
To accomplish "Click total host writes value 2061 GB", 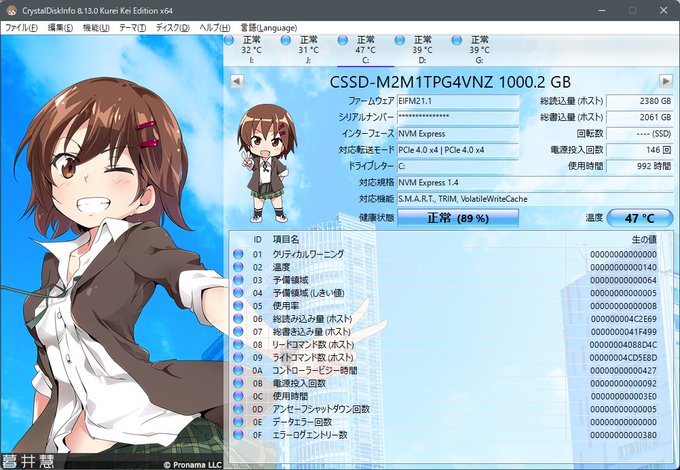I will pyautogui.click(x=639, y=117).
